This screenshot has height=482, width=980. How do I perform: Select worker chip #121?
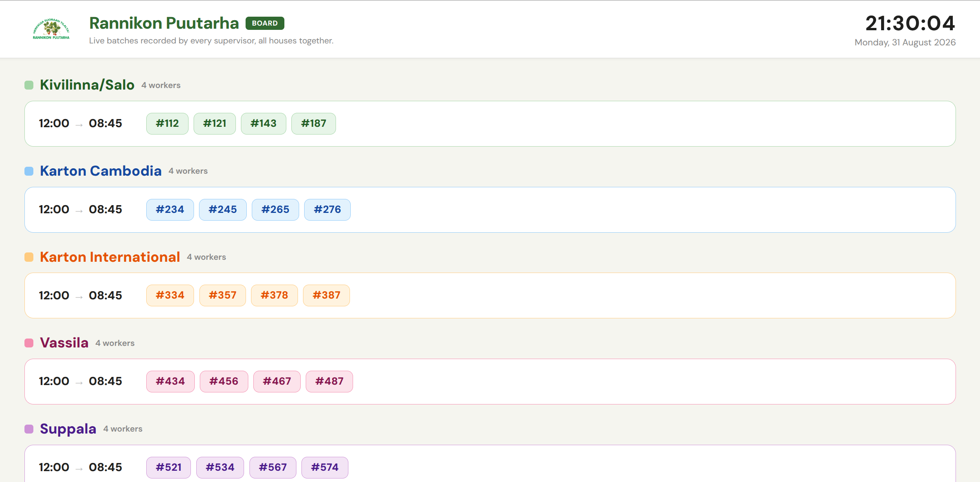[215, 124]
